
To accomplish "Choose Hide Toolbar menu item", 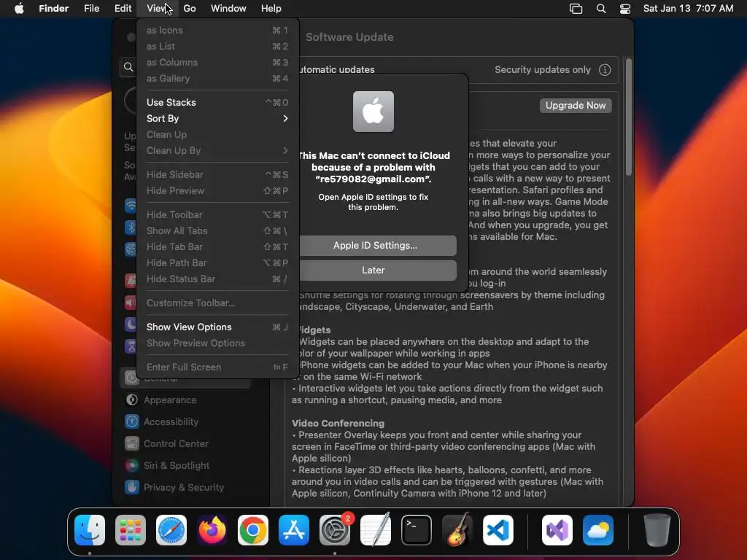I will (217, 215).
